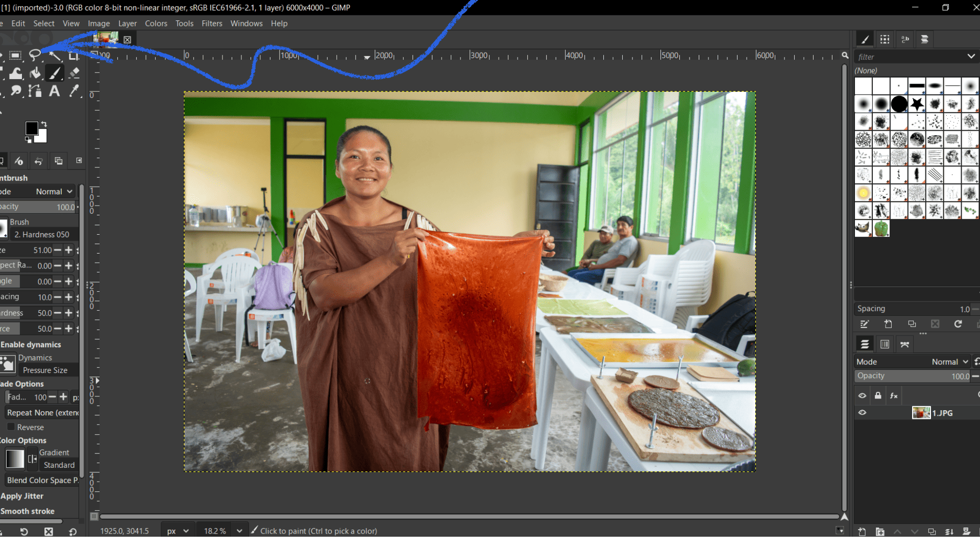This screenshot has width=980, height=551.
Task: Refresh brushes with the reload icon
Action: click(958, 324)
